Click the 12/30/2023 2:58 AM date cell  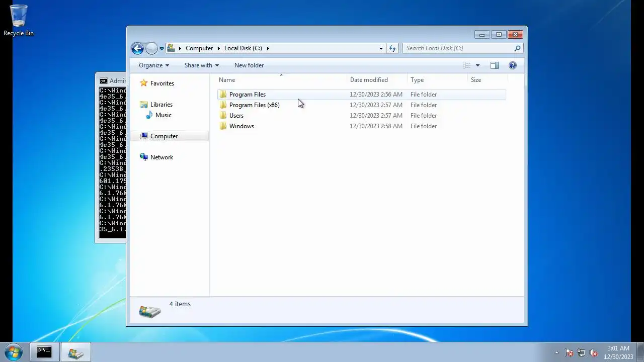376,126
